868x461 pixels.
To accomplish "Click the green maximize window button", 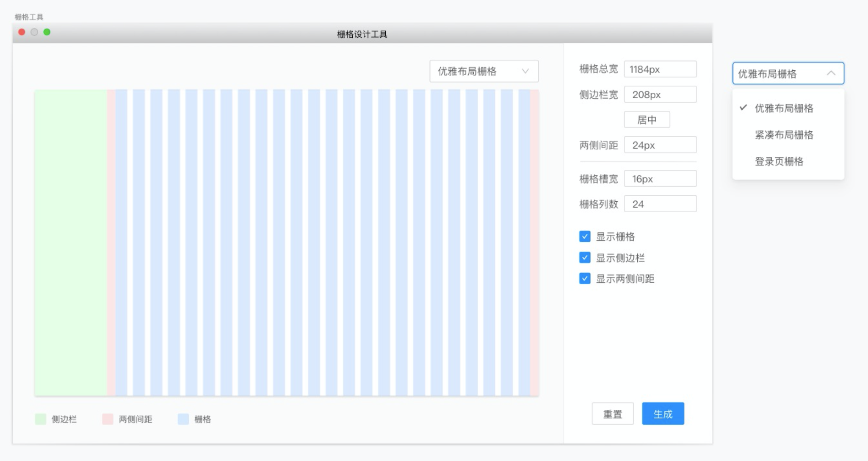I will click(x=47, y=32).
